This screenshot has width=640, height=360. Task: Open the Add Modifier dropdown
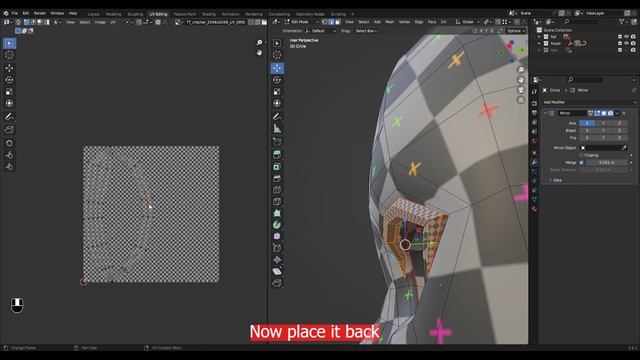click(x=589, y=102)
